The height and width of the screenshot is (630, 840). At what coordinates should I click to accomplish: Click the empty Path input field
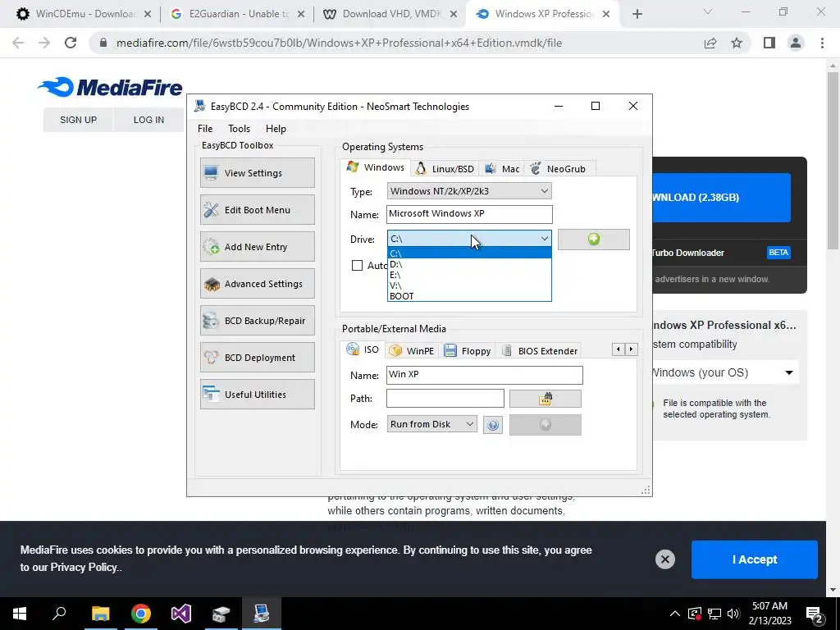click(x=445, y=399)
